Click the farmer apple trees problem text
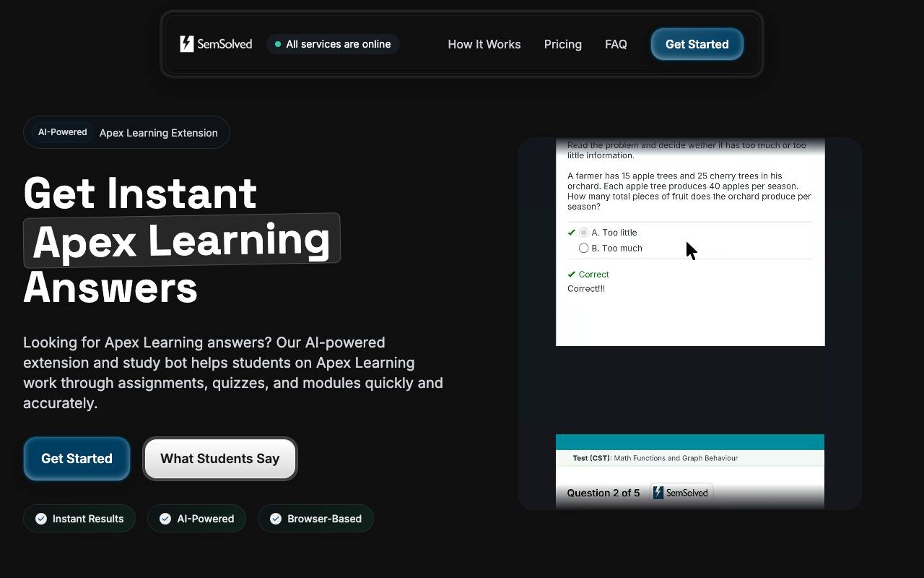Image resolution: width=924 pixels, height=578 pixels. pyautogui.click(x=689, y=191)
